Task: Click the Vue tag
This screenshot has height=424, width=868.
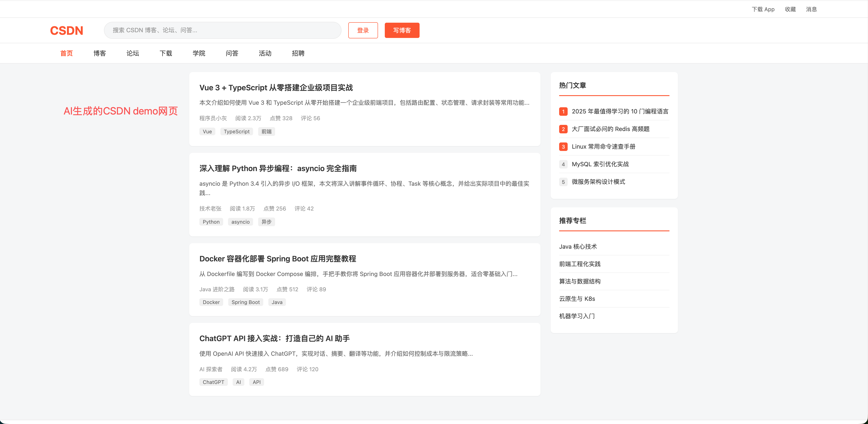Action: (207, 132)
